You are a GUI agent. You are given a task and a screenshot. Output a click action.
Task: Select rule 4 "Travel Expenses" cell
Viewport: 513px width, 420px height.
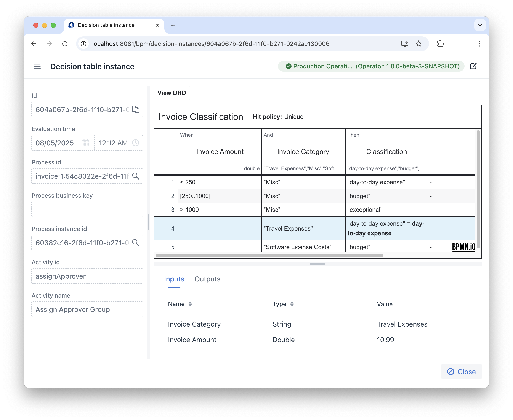pos(303,228)
